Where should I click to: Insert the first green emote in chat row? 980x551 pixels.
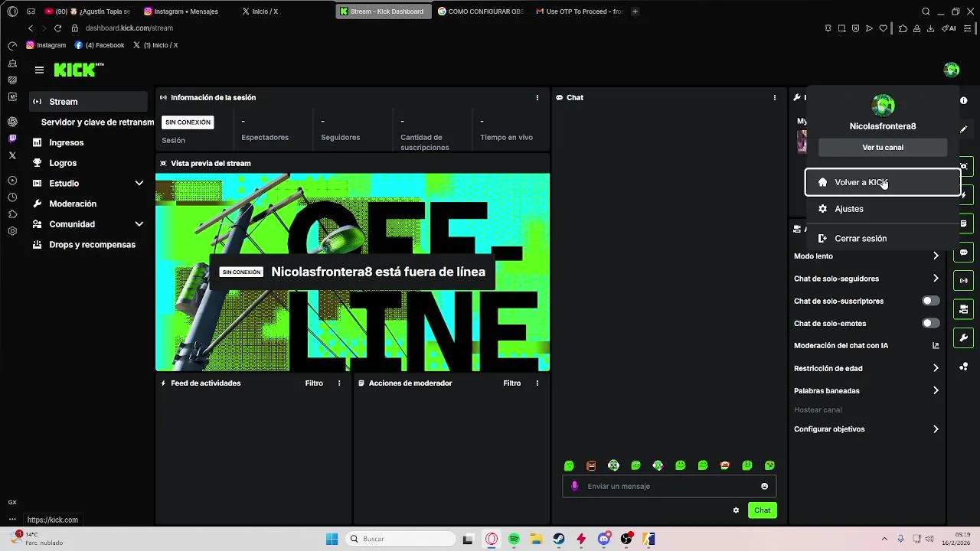[569, 466]
